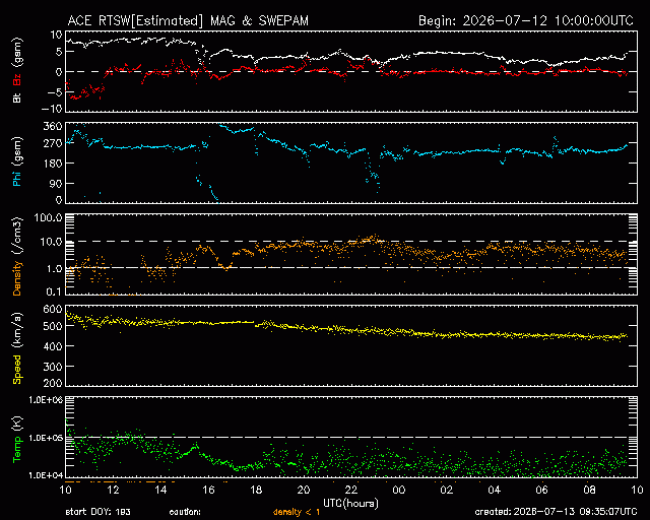Click the '04' hour label on the time axis
650x520 pixels.
pos(494,490)
